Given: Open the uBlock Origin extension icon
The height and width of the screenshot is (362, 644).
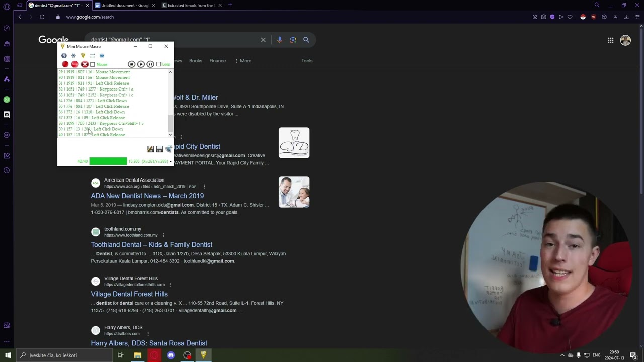Looking at the screenshot, I should click(x=594, y=17).
